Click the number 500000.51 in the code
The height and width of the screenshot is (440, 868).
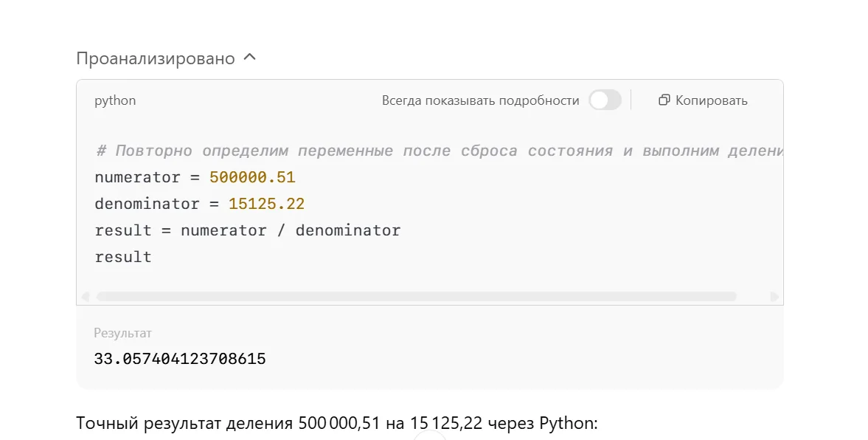click(252, 177)
